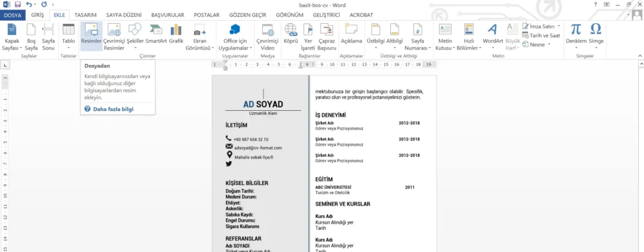
Task: Open the SAYFA DÜZENİ tab
Action: [x=123, y=15]
